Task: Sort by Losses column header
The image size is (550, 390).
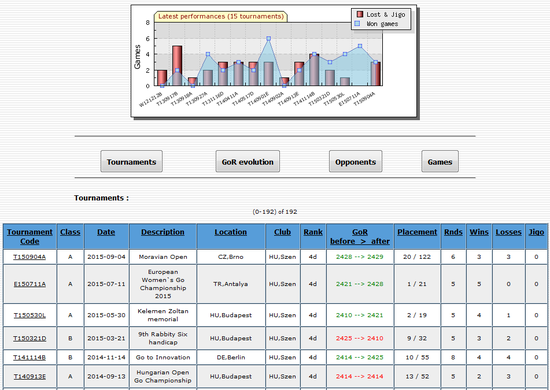Action: pos(509,232)
